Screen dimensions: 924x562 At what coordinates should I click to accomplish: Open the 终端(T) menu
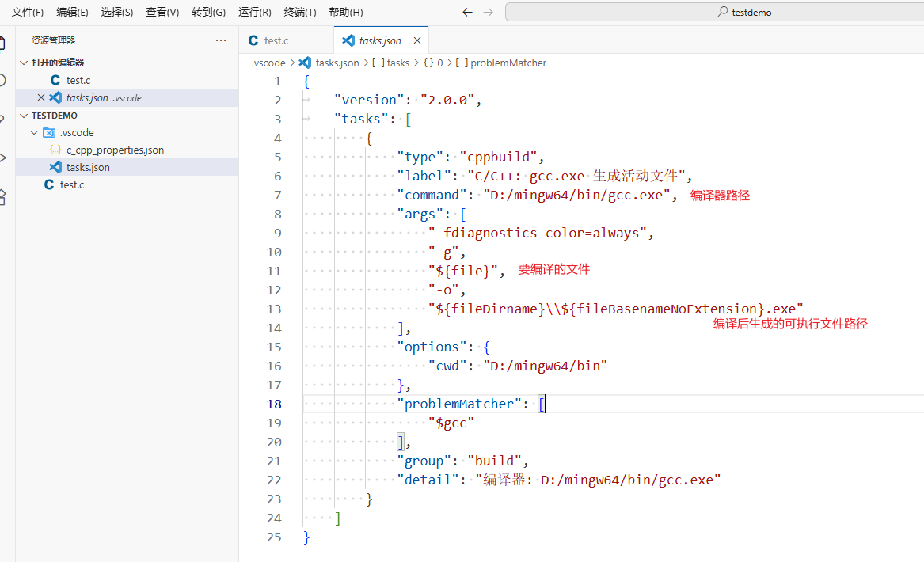[300, 13]
